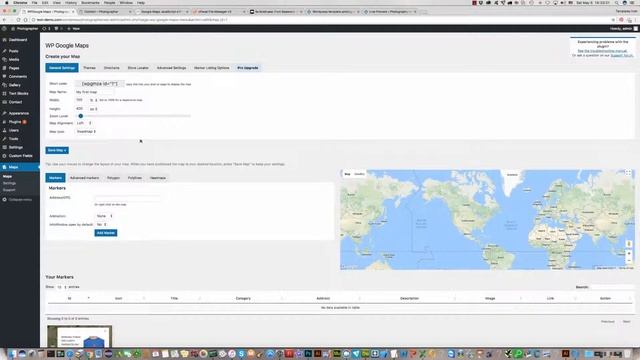Click the WordPress logo in admin bar
This screenshot has height=360, width=640.
click(x=4, y=29)
